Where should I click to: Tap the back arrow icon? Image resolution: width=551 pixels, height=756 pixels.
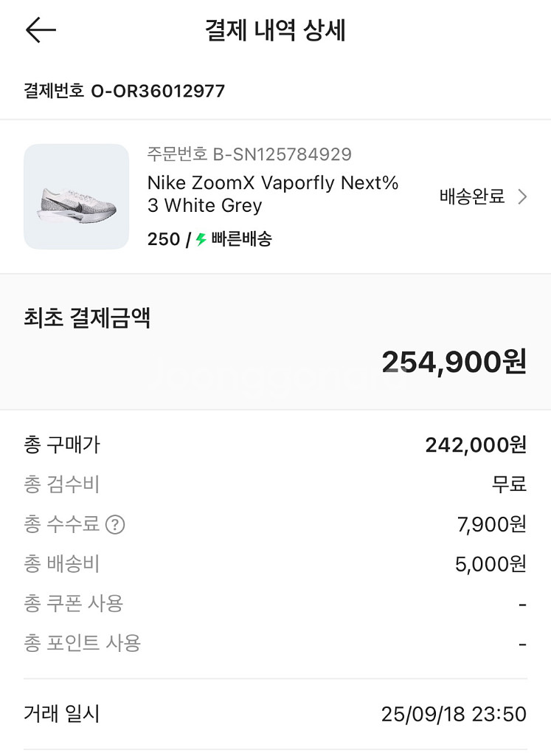(x=41, y=30)
